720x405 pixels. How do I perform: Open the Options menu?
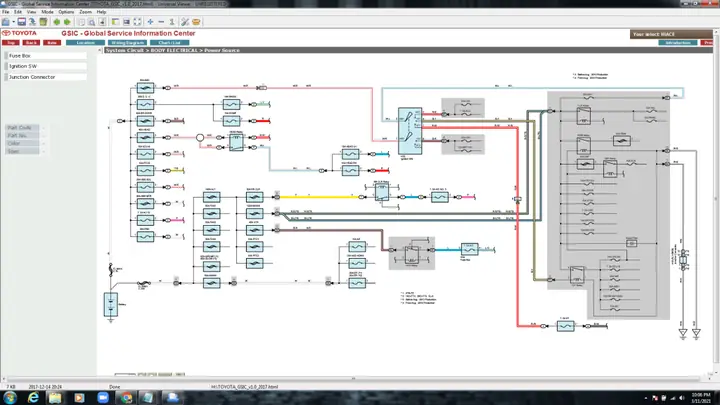66,12
